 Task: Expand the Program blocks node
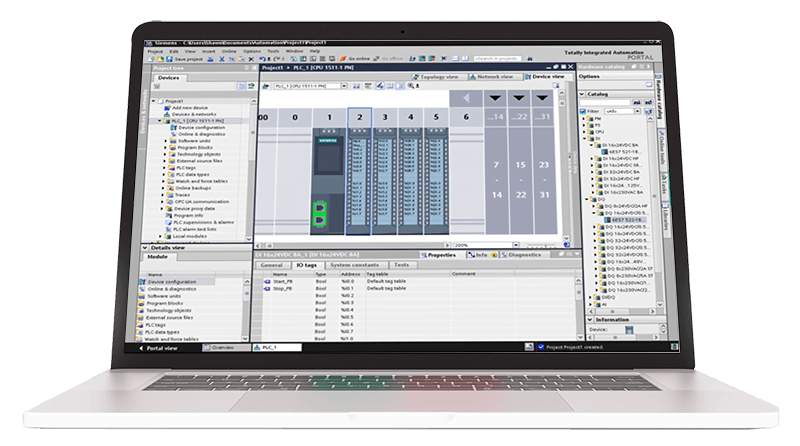[165, 147]
